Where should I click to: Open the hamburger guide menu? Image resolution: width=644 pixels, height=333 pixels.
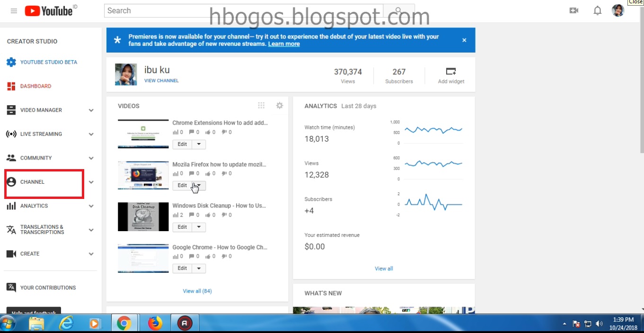click(14, 11)
